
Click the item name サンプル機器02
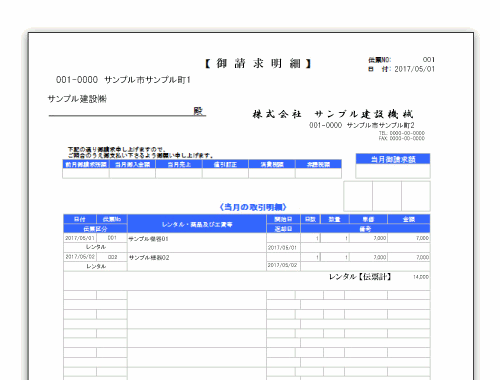tap(149, 258)
